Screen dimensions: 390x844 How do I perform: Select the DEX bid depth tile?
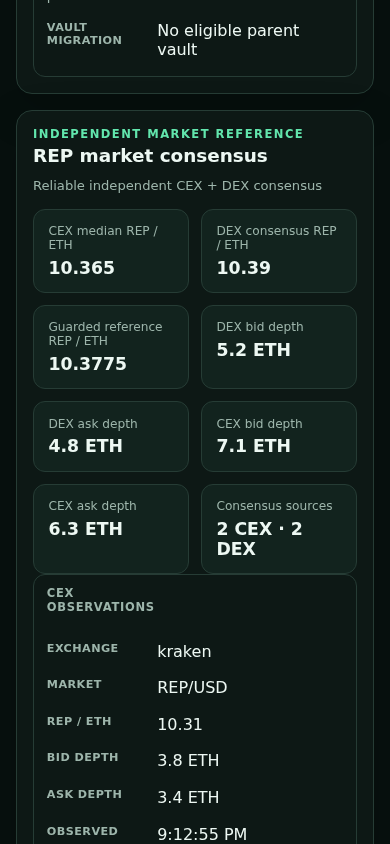pos(279,347)
